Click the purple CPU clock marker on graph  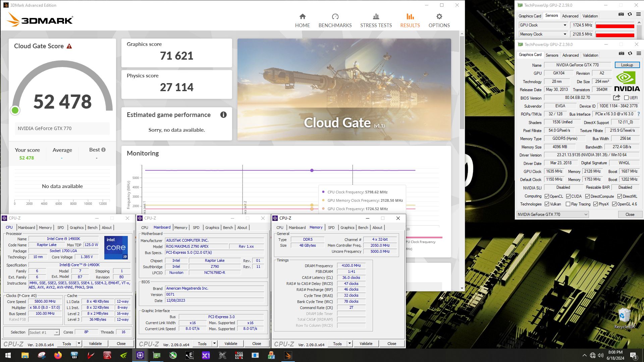[312, 170]
